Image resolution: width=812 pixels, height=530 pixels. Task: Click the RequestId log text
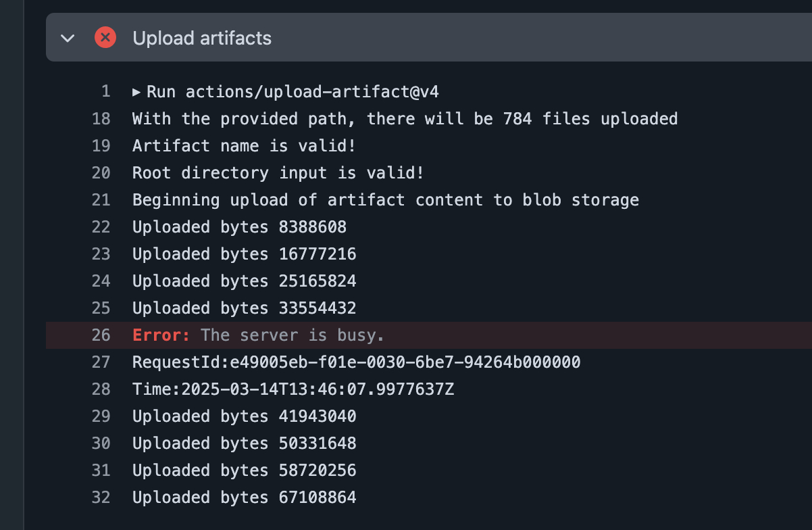click(x=356, y=362)
